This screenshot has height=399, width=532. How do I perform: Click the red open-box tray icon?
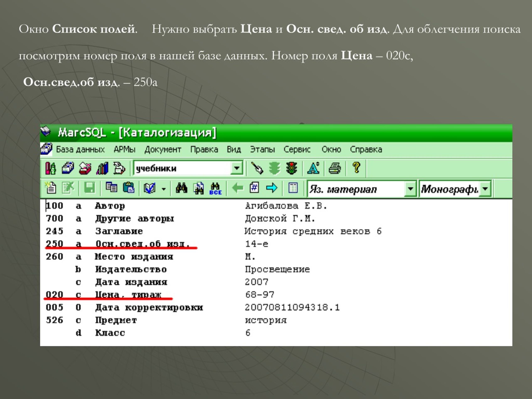85,168
